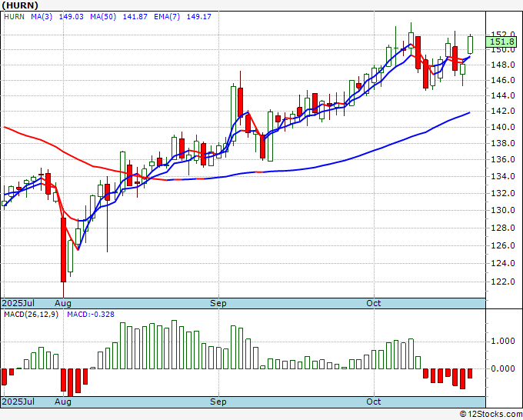Click the MA(3) indicator label
This screenshot has height=420, width=523.
pyautogui.click(x=42, y=17)
